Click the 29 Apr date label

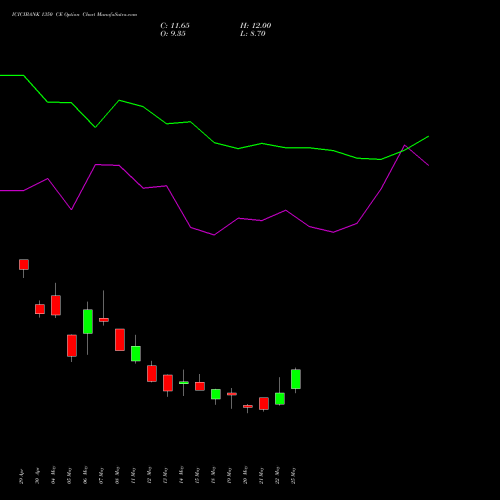point(21,477)
